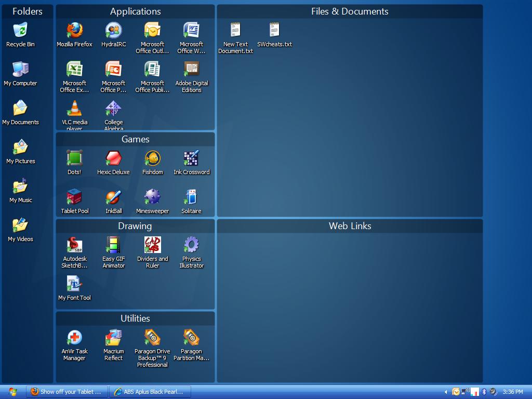Click the wireless network tray icon
This screenshot has height=399, width=532.
click(465, 392)
